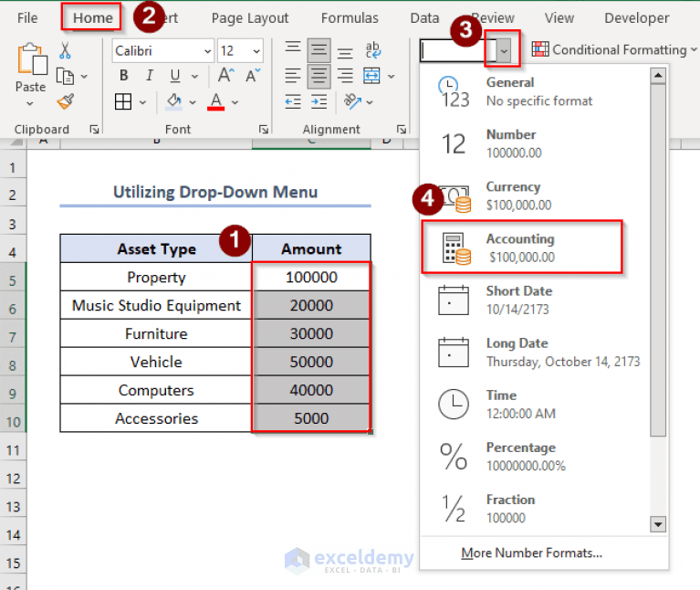Open Font settings dialog launcher

point(264,130)
